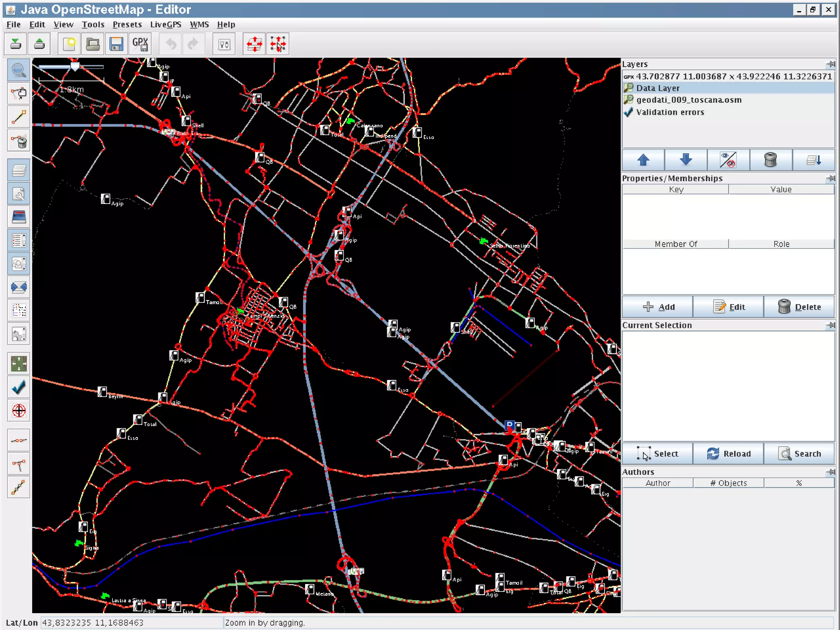This screenshot has height=630, width=840.
Task: Collapse the Layers panel via pin icon
Action: click(x=831, y=64)
